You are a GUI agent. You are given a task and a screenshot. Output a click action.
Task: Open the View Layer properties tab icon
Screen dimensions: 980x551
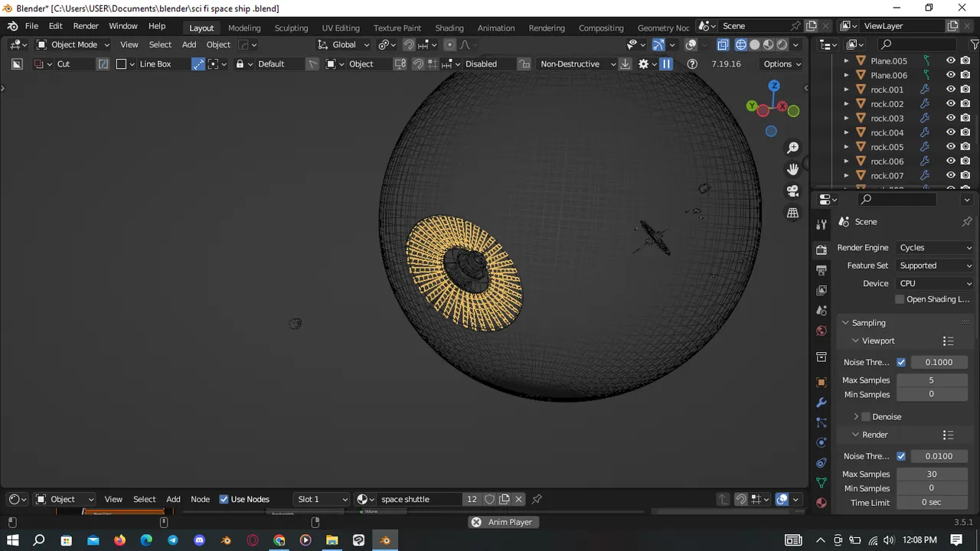point(822,290)
